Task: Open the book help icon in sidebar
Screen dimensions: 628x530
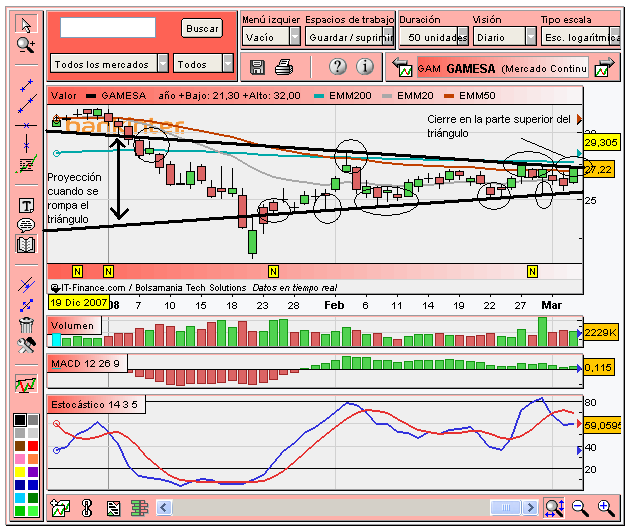Action: click(x=26, y=244)
